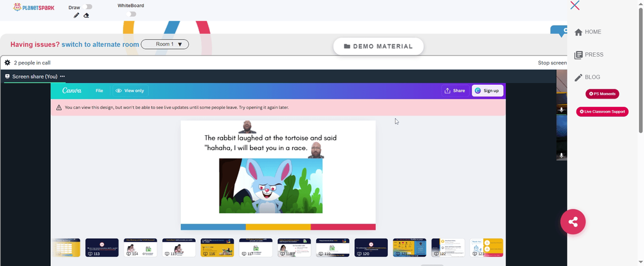Click the bald man avatar near race text
The height and width of the screenshot is (266, 644).
(316, 150)
